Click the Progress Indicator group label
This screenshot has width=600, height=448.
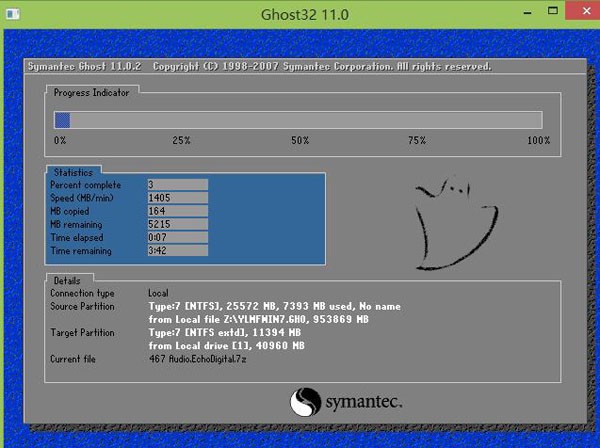pos(91,93)
